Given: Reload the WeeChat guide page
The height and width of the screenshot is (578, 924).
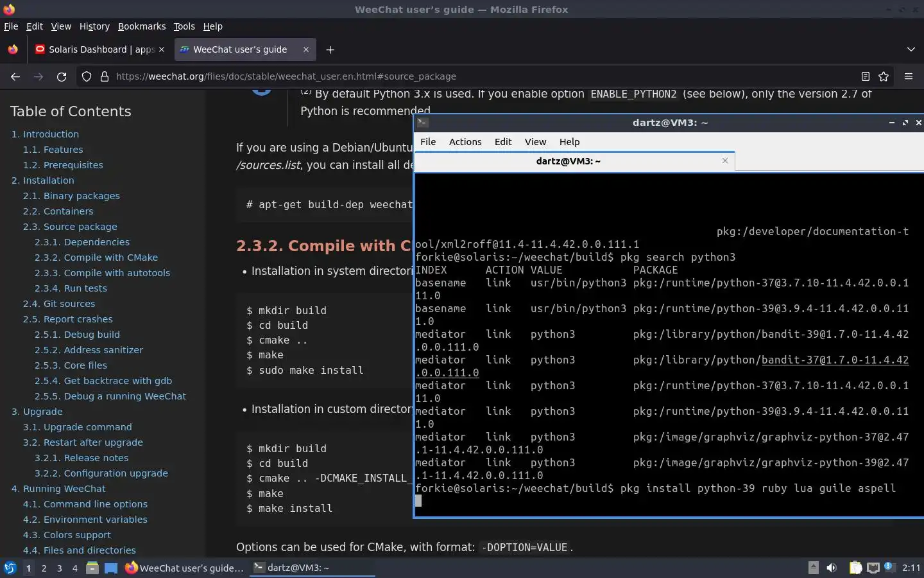Looking at the screenshot, I should tap(62, 76).
